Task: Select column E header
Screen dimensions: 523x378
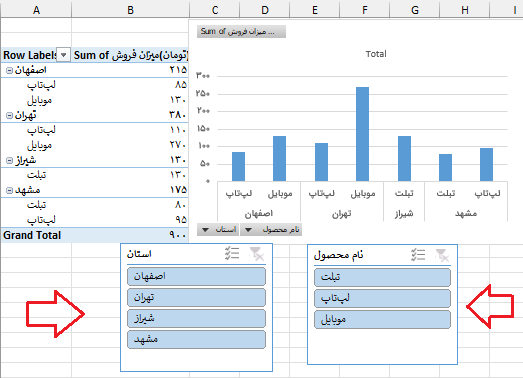Action: pos(315,9)
